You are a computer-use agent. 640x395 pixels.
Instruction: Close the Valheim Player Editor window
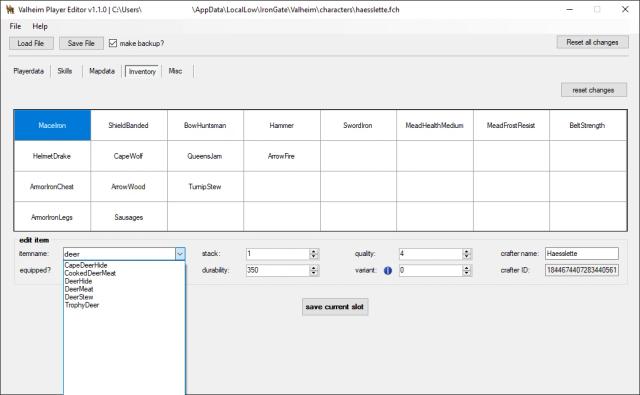625,9
